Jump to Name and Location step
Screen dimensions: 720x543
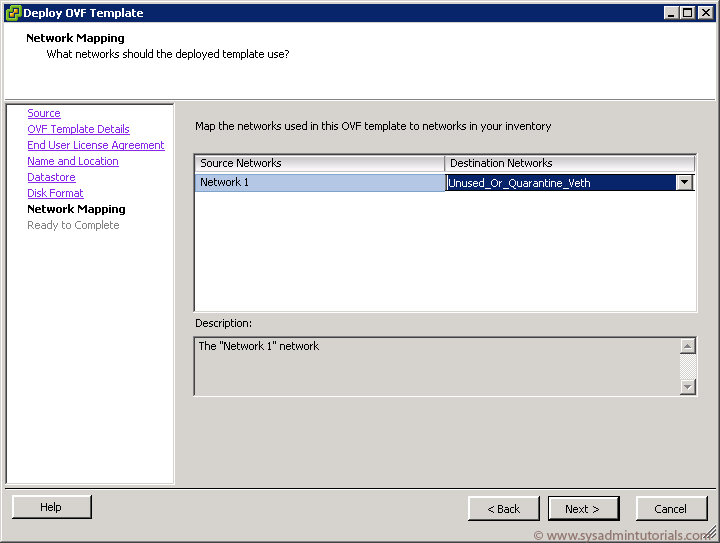pyautogui.click(x=73, y=161)
